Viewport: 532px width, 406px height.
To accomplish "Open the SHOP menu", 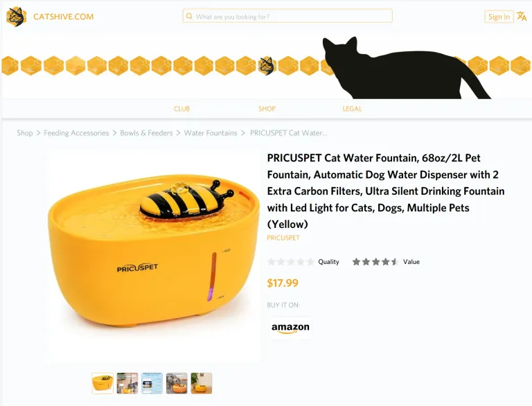I will pos(267,109).
